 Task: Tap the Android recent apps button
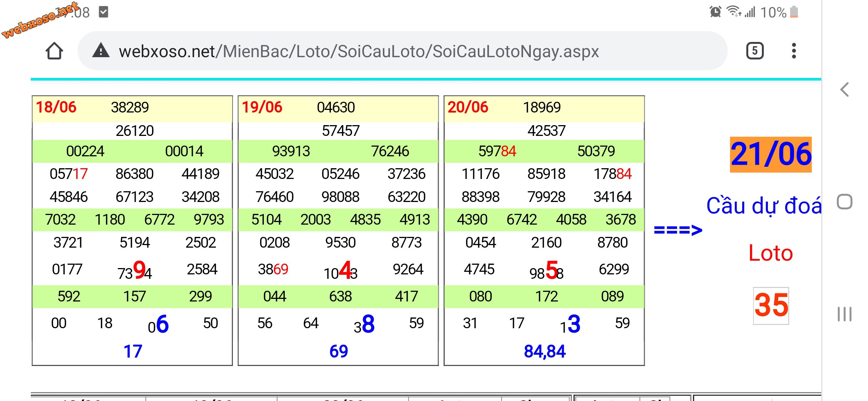coord(845,314)
